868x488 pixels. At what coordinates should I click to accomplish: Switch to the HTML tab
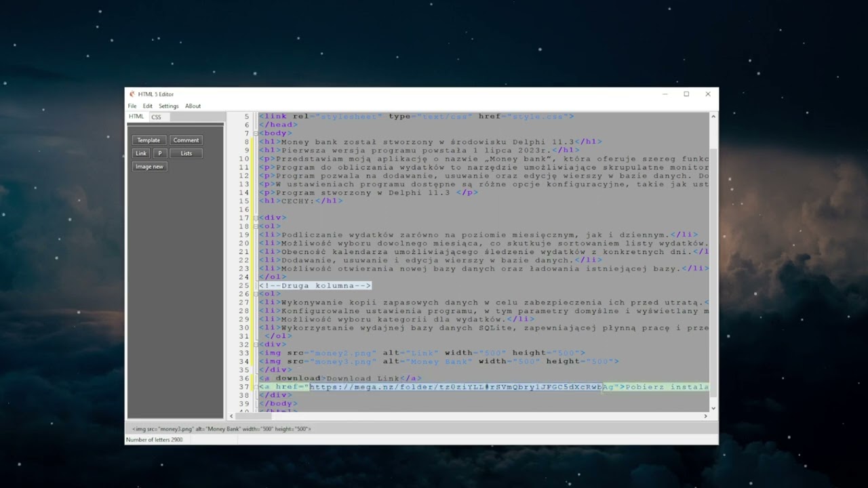[x=136, y=117]
